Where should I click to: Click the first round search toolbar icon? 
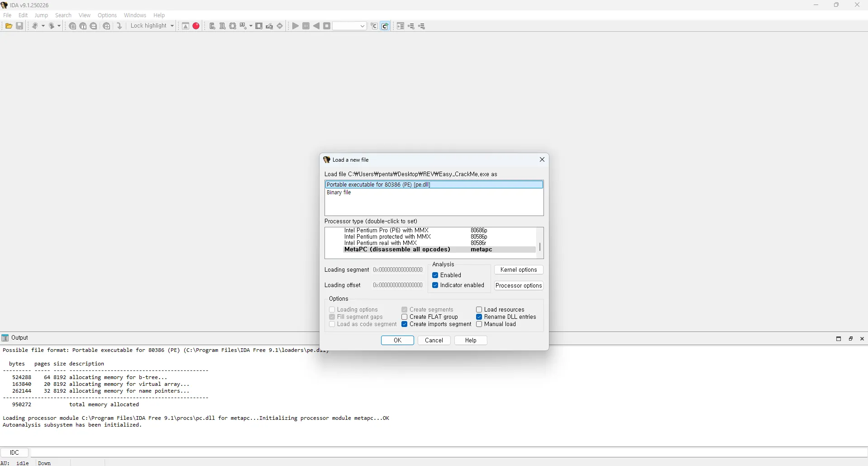click(x=72, y=26)
